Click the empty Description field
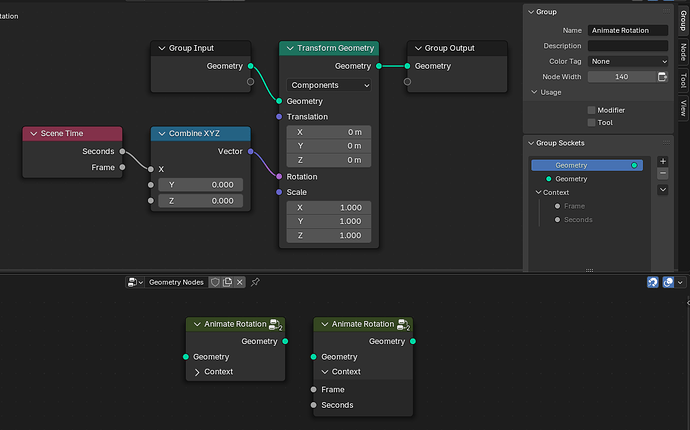The width and height of the screenshot is (690, 430). [628, 46]
